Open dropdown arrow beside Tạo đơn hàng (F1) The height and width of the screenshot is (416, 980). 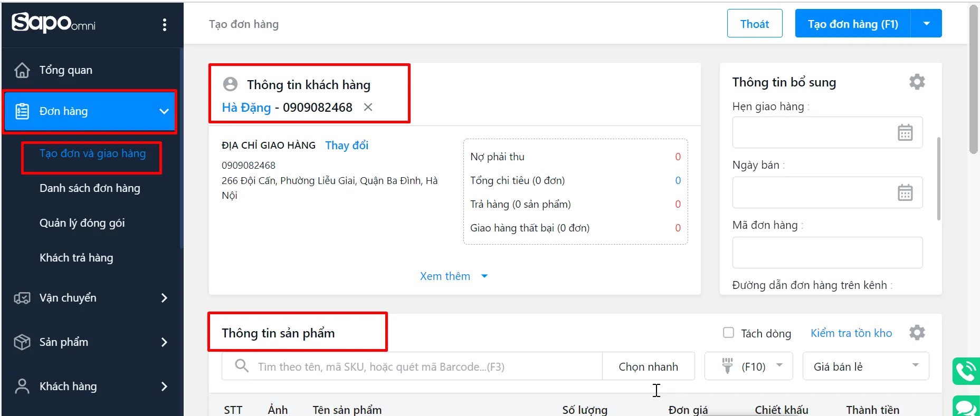[x=926, y=24]
